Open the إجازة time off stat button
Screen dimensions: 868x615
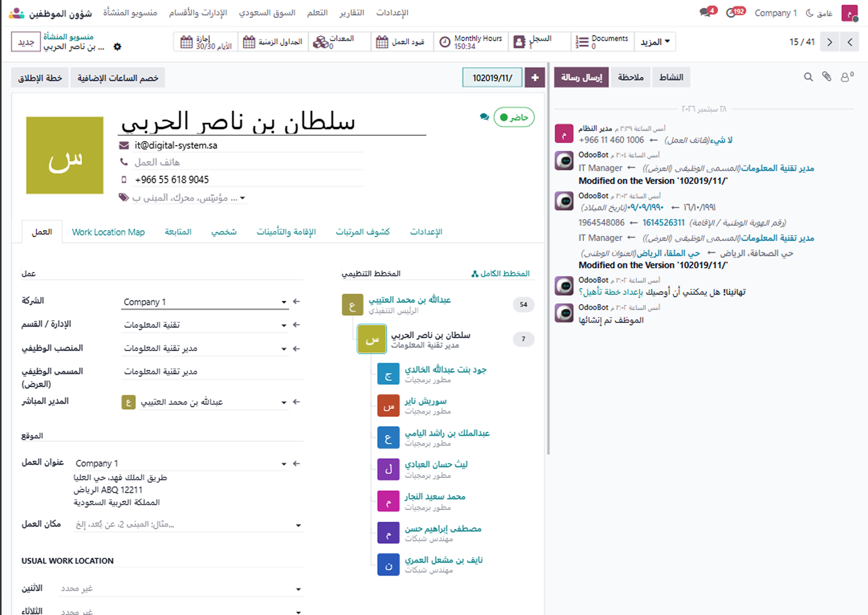(x=206, y=42)
